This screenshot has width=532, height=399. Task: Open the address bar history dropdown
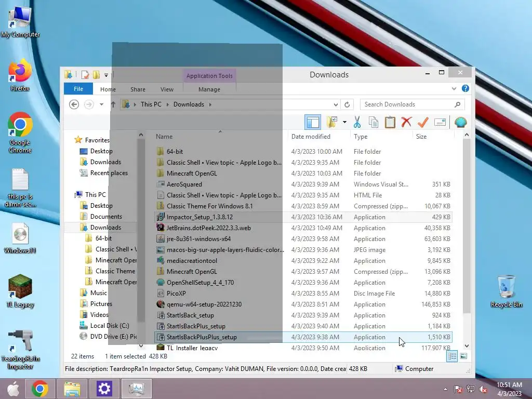(336, 104)
